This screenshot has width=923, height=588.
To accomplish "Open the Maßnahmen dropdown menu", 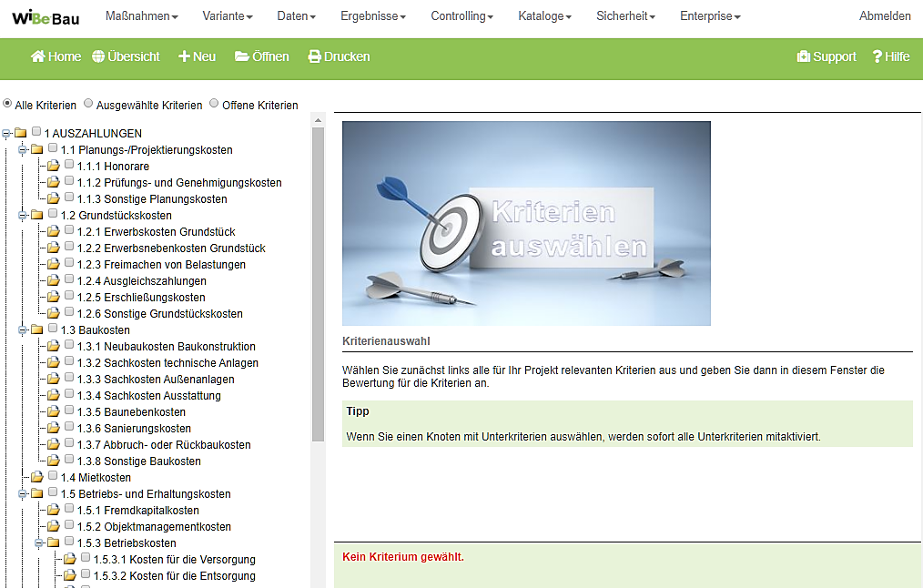I will 141,16.
